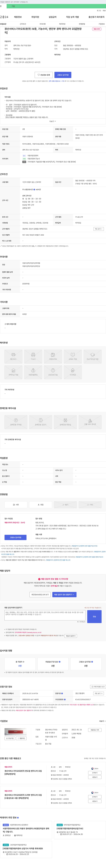Viewport: 106px width, 868px height.
Task: Click 관심기업 star button
Action: tap(10, 738)
